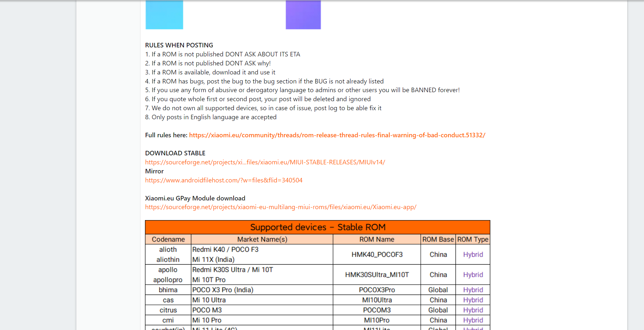Screen dimensions: 644x330
Task: Click the 'ROM Type' column header
Action: point(473,239)
